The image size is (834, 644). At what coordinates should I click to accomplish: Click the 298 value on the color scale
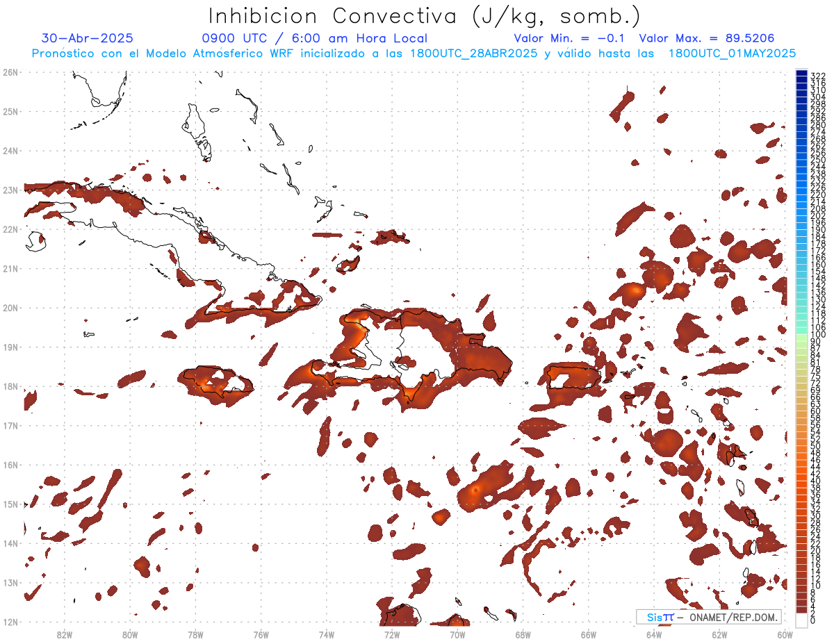[x=818, y=104]
